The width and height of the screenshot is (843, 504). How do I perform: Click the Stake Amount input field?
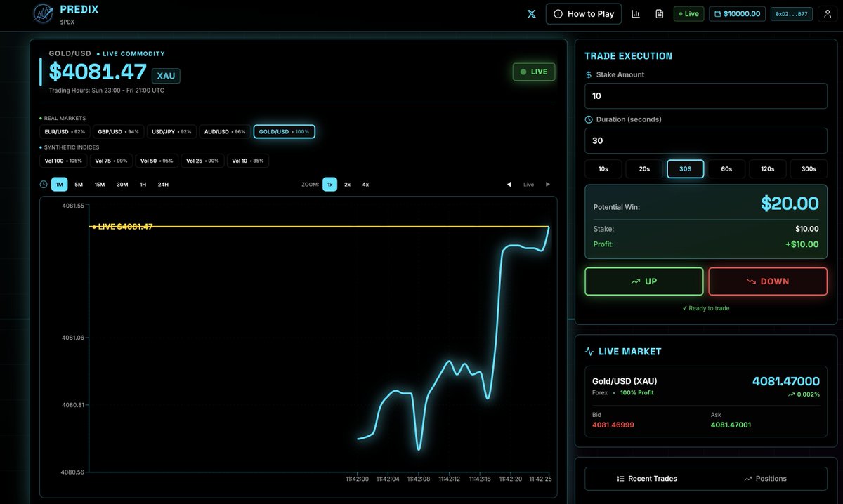706,96
